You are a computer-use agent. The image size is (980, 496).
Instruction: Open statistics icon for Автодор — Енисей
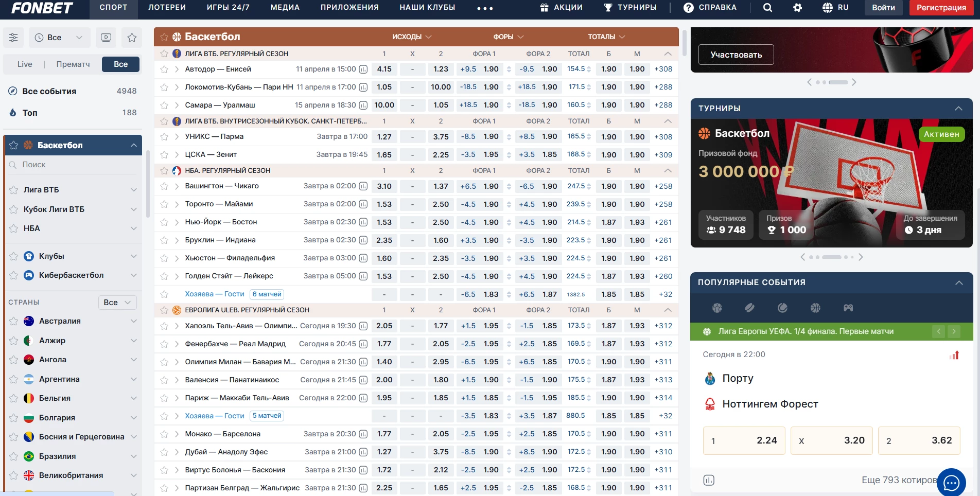point(363,69)
